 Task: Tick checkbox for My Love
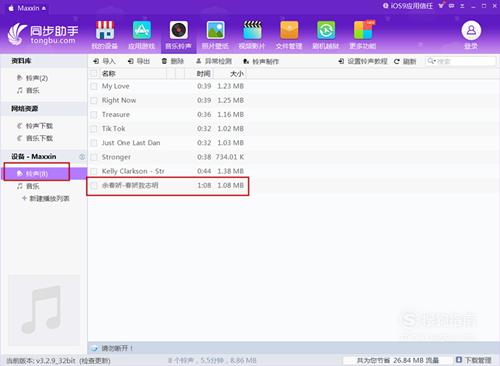[94, 86]
